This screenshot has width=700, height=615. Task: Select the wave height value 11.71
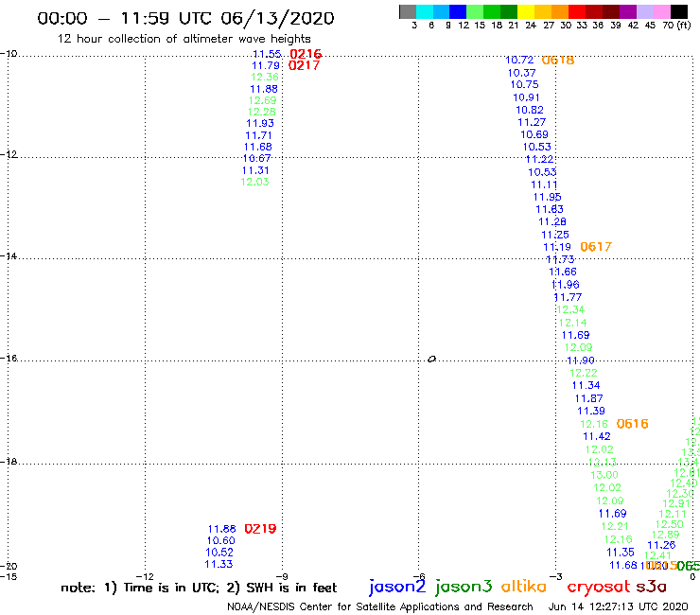258,135
